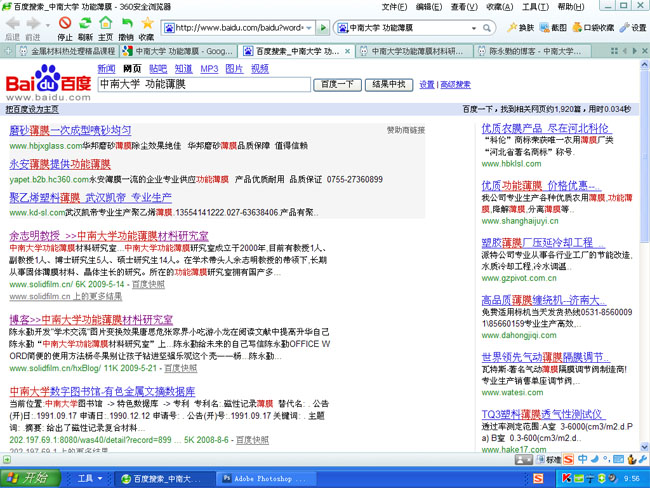Screen dimensions: 650x488
Task: Click the tab scroll right arrow
Action: (x=635, y=51)
